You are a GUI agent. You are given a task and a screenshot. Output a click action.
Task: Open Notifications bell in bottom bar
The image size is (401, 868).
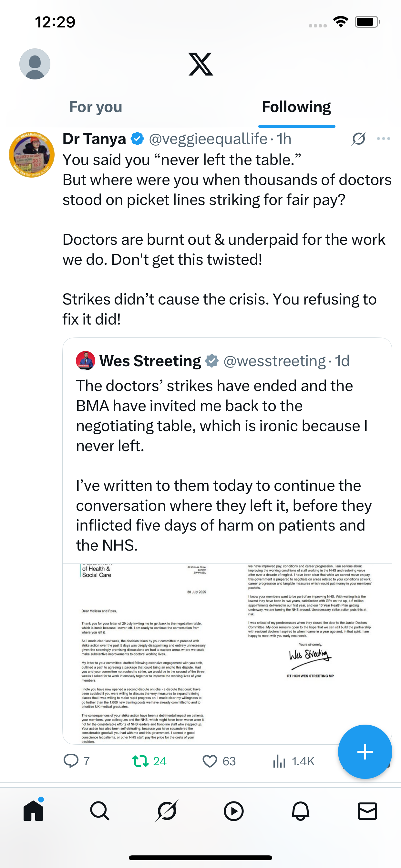(x=300, y=811)
